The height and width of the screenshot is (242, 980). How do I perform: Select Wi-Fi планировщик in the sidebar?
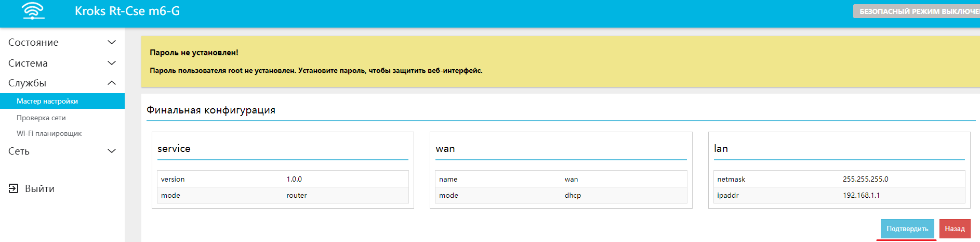click(x=49, y=133)
